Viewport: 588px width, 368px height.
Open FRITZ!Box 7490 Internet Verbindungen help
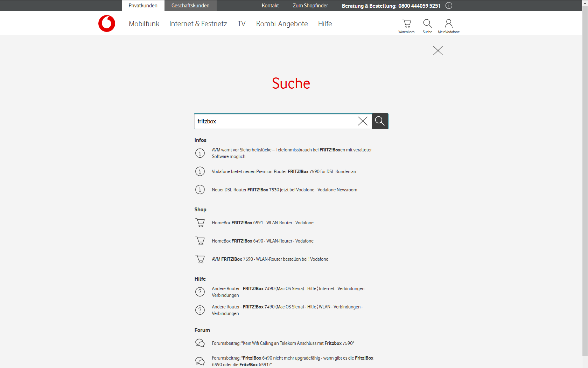pyautogui.click(x=289, y=292)
